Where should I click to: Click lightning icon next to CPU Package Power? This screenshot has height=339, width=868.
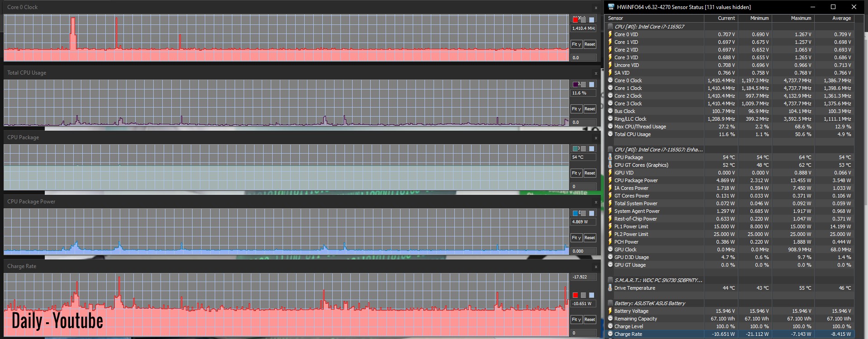(x=610, y=180)
